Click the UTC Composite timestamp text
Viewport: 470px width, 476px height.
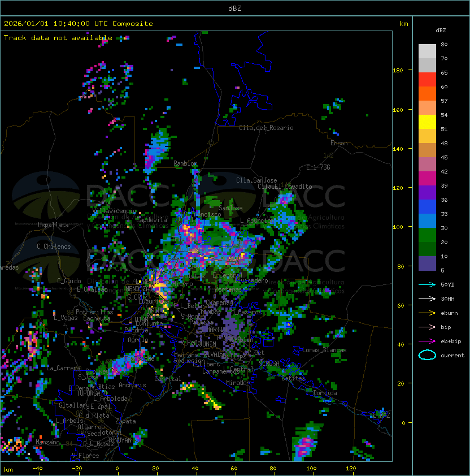79,24
